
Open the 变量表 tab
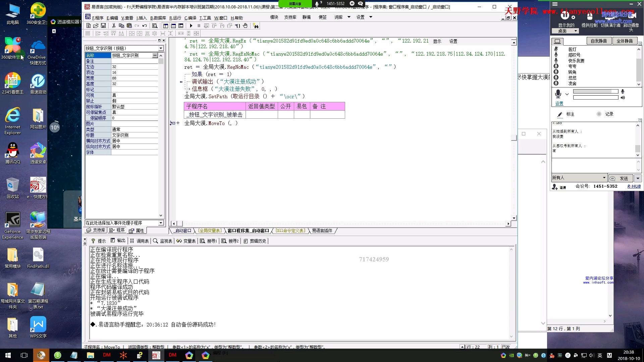(186, 241)
